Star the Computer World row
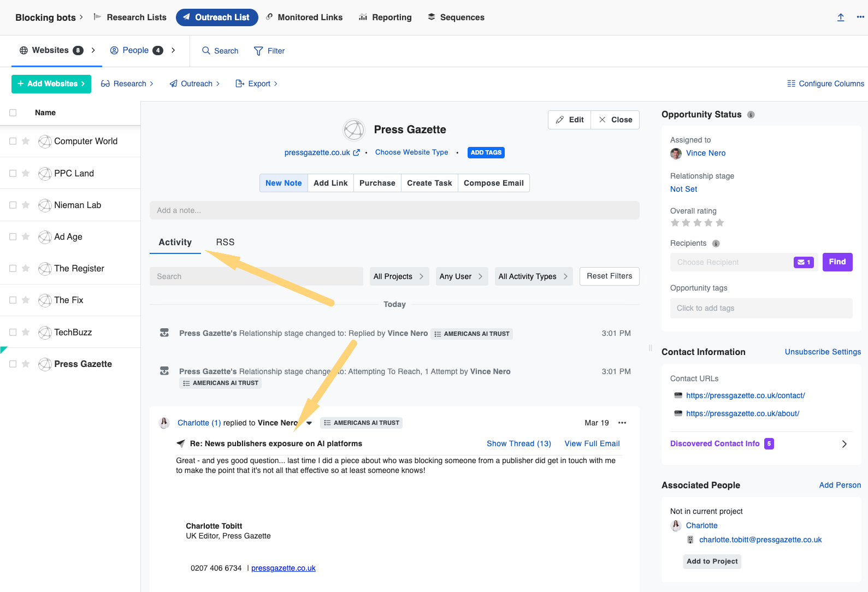The width and height of the screenshot is (868, 592). coord(26,141)
